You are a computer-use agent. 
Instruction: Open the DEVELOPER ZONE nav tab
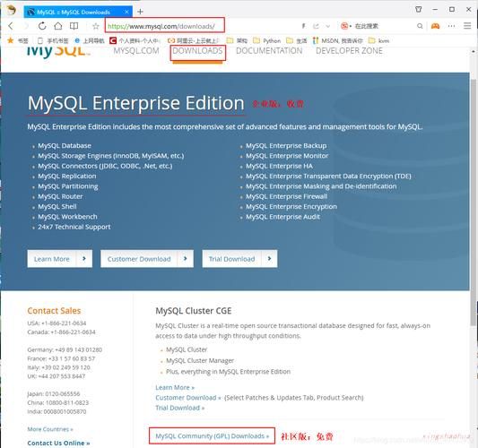click(349, 51)
